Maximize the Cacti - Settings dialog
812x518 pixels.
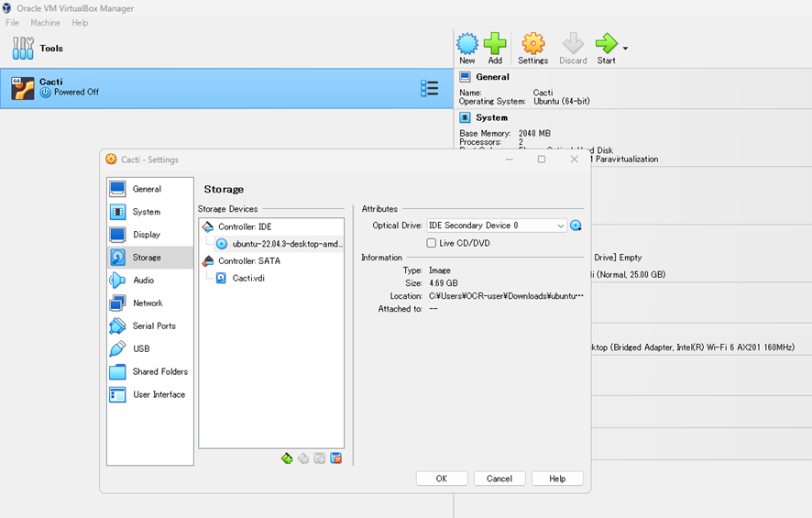coord(542,160)
